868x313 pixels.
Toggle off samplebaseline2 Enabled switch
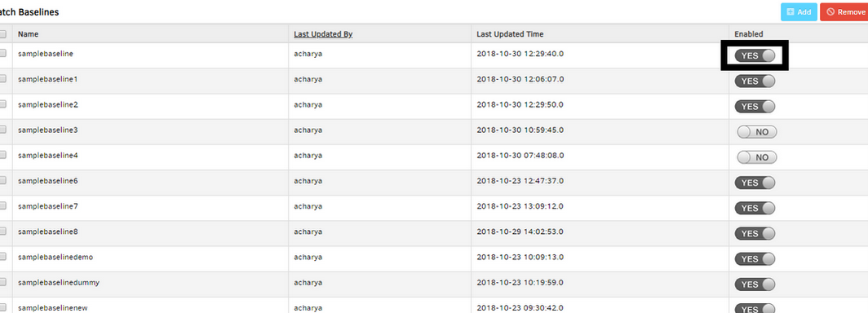point(755,106)
